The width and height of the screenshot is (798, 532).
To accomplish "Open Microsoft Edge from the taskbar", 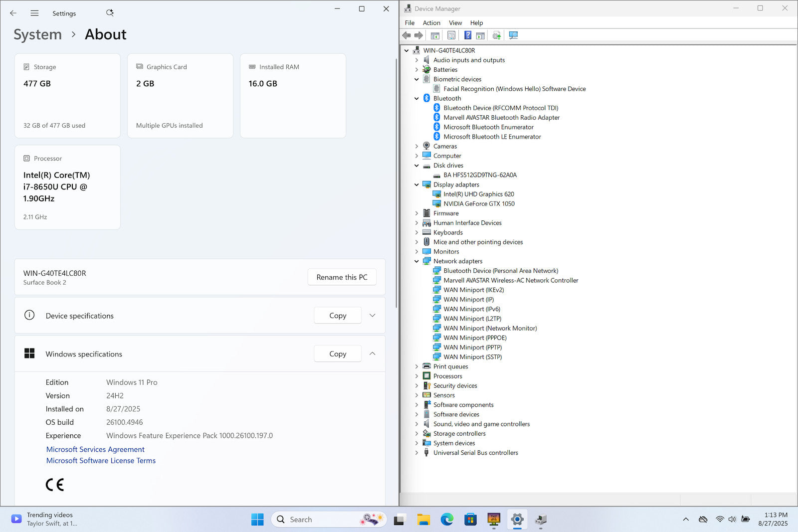I will click(447, 520).
